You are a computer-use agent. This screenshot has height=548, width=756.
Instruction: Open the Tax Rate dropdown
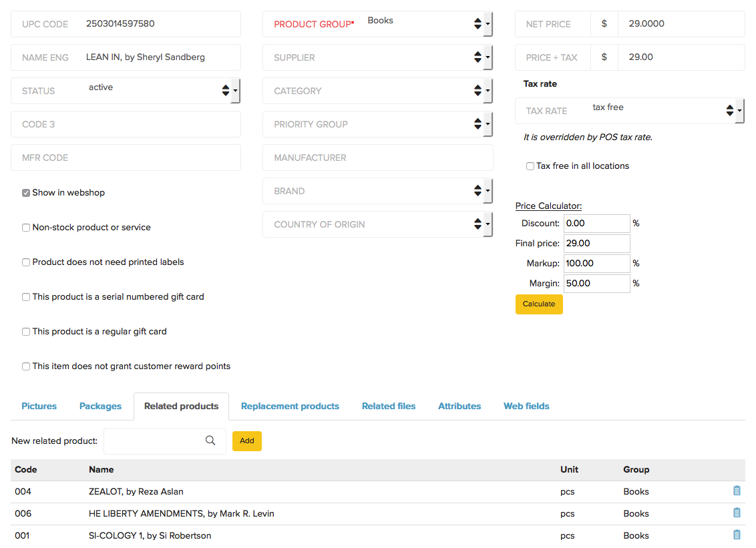(630, 111)
